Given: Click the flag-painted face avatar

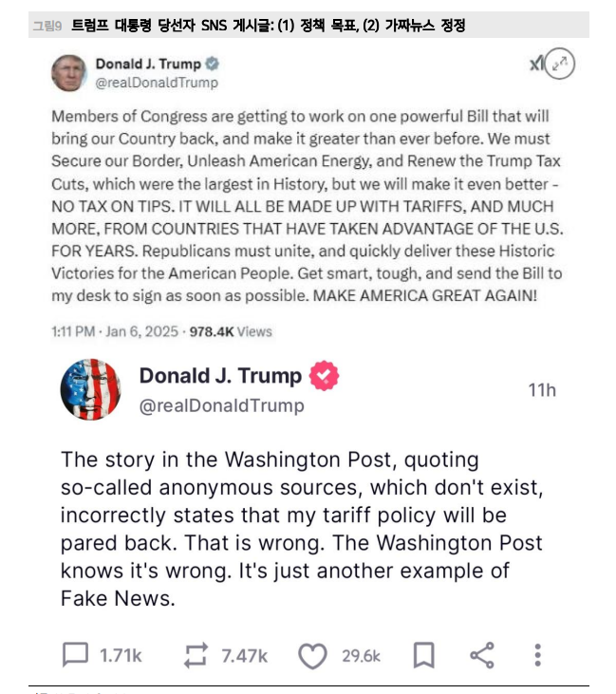Looking at the screenshot, I should pos(90,389).
